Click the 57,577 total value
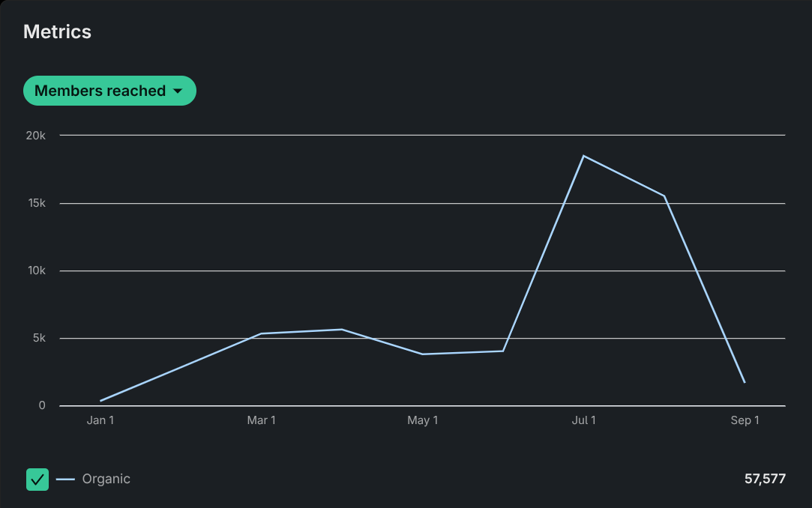The image size is (812, 508). pos(765,479)
